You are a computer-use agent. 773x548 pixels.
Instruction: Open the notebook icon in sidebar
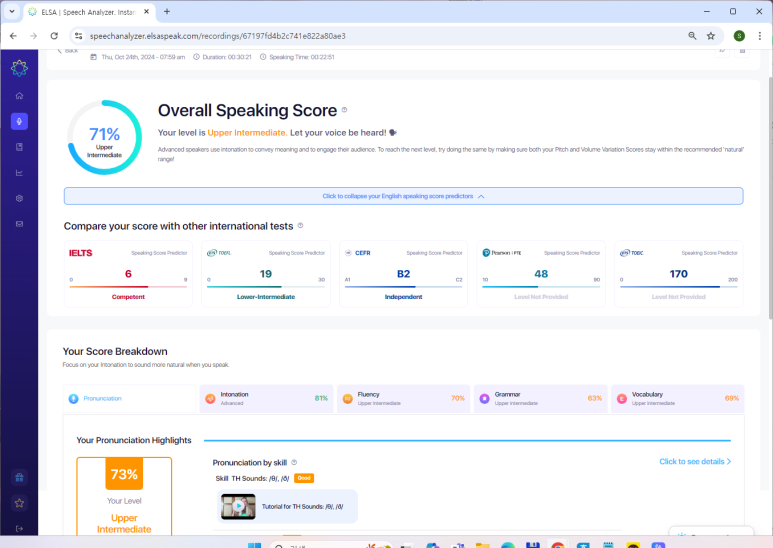pyautogui.click(x=19, y=147)
